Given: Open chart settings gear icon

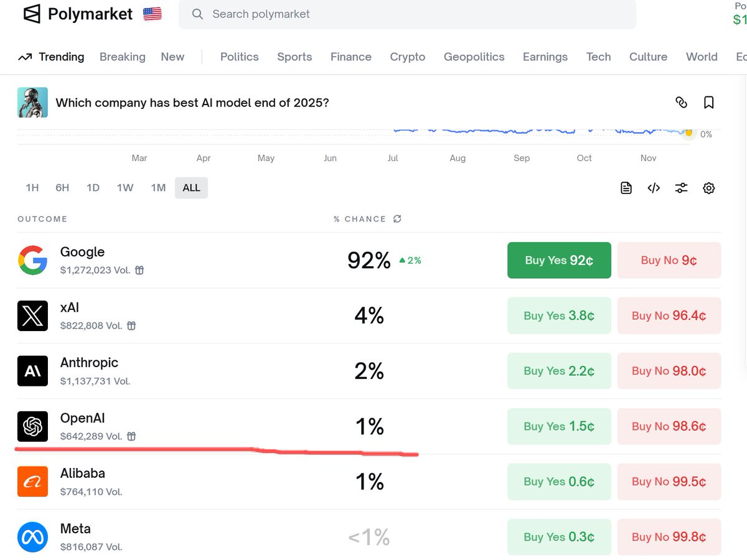Looking at the screenshot, I should pos(709,188).
